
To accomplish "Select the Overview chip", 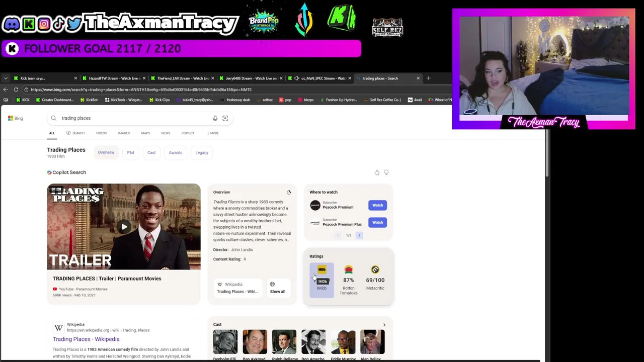I will click(x=106, y=152).
